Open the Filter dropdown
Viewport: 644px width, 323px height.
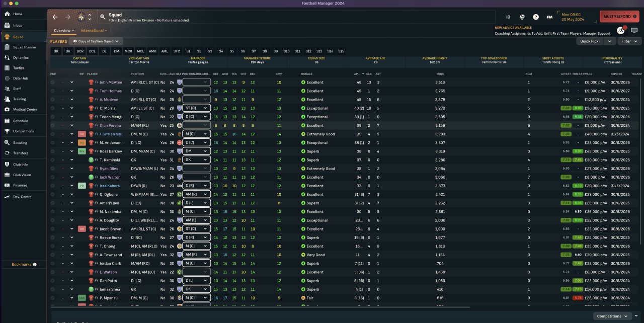[628, 41]
